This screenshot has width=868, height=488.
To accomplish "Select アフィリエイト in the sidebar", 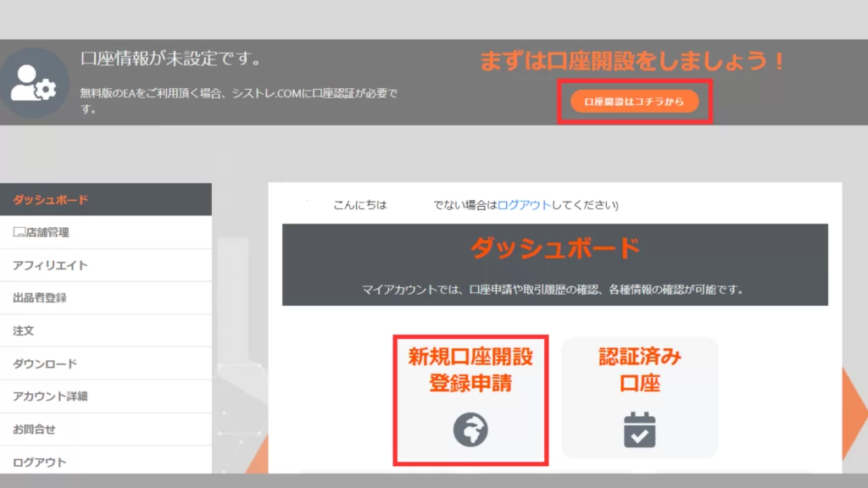I will pyautogui.click(x=106, y=265).
